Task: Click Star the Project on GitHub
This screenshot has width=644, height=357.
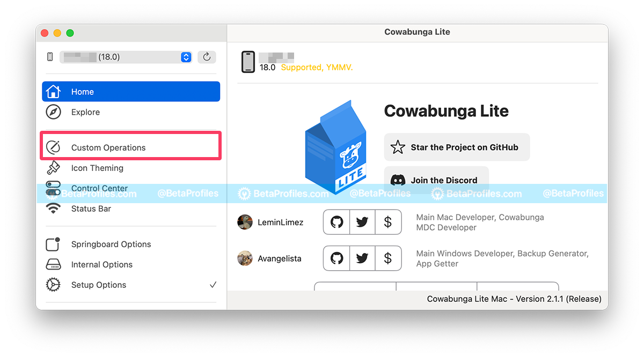Action: click(x=457, y=147)
